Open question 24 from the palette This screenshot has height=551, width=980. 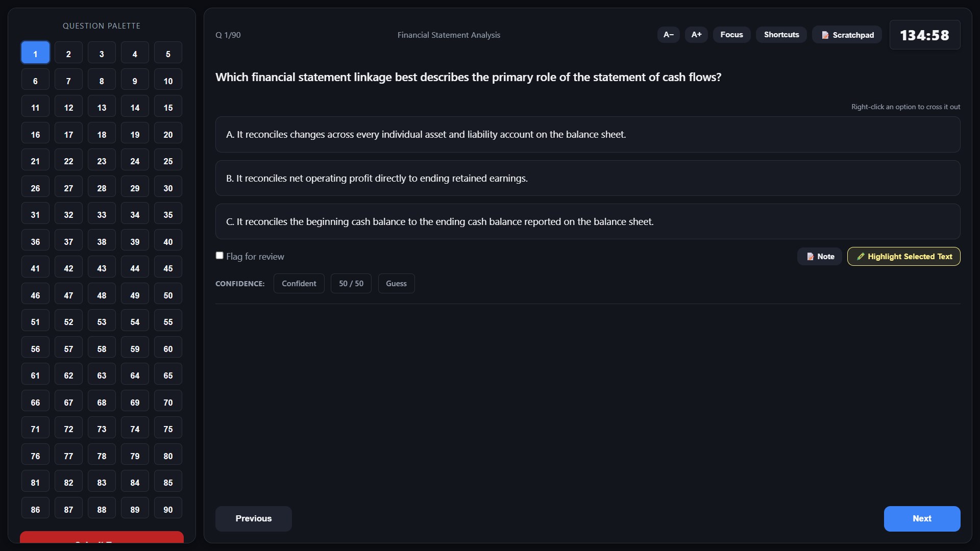pyautogui.click(x=135, y=161)
